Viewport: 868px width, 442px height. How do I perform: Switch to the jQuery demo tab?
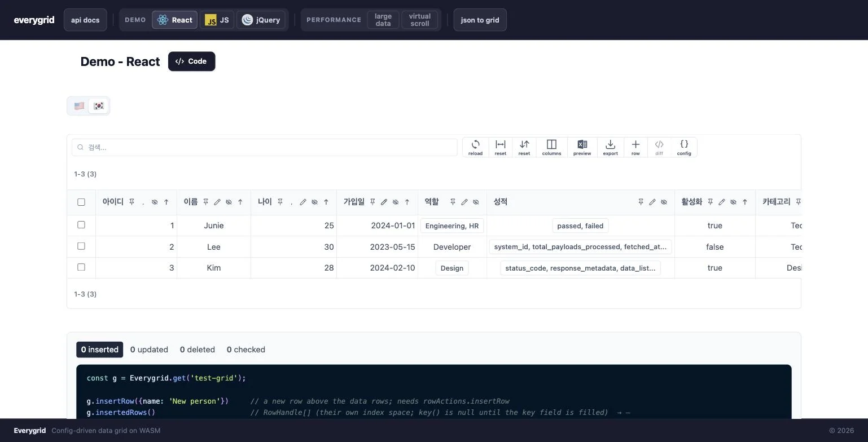point(261,20)
